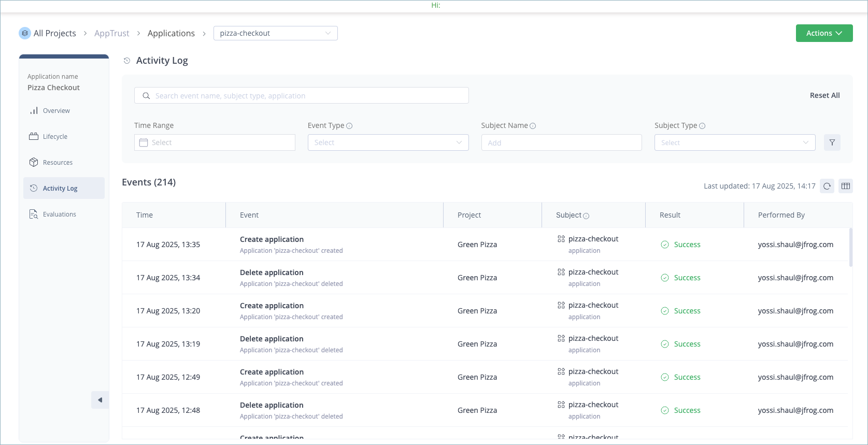Open the Evaluations document-search icon
Image resolution: width=868 pixels, height=445 pixels.
click(x=34, y=214)
